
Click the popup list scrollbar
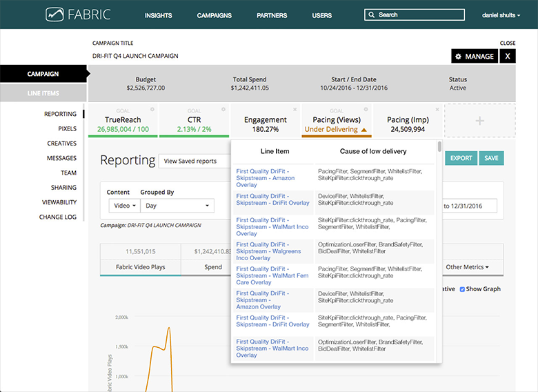[x=439, y=147]
